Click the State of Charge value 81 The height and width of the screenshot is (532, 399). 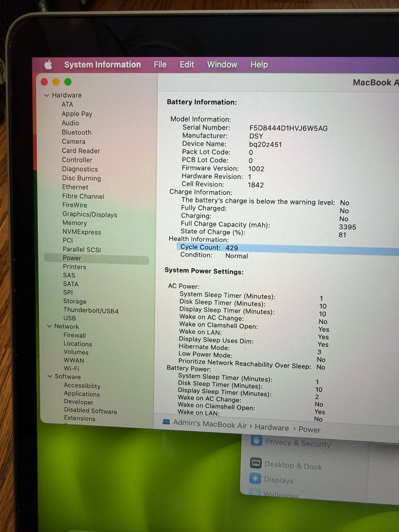point(342,235)
